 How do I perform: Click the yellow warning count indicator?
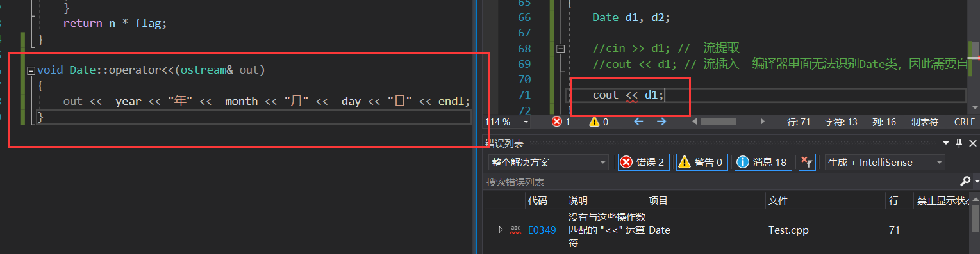pos(599,122)
